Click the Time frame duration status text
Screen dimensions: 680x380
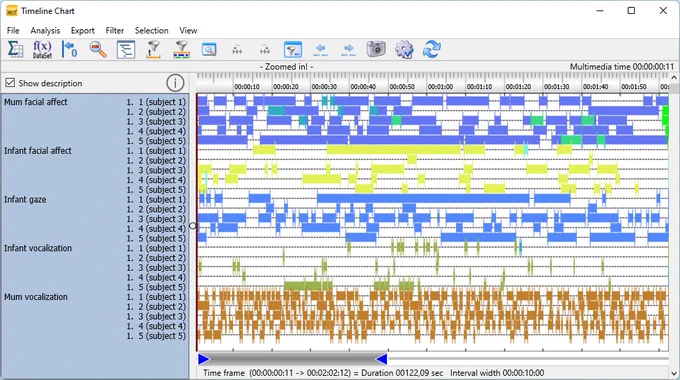tap(323, 373)
